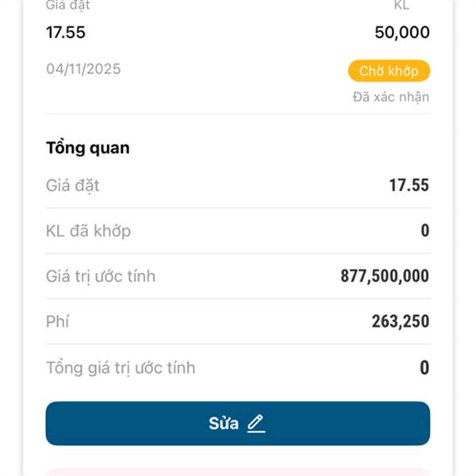Click the yellow Chờ khớp status badge
This screenshot has height=476, width=476.
tap(389, 71)
